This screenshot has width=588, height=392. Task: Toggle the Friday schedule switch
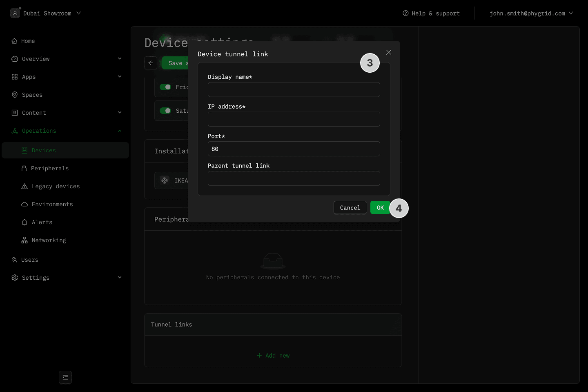pos(165,87)
